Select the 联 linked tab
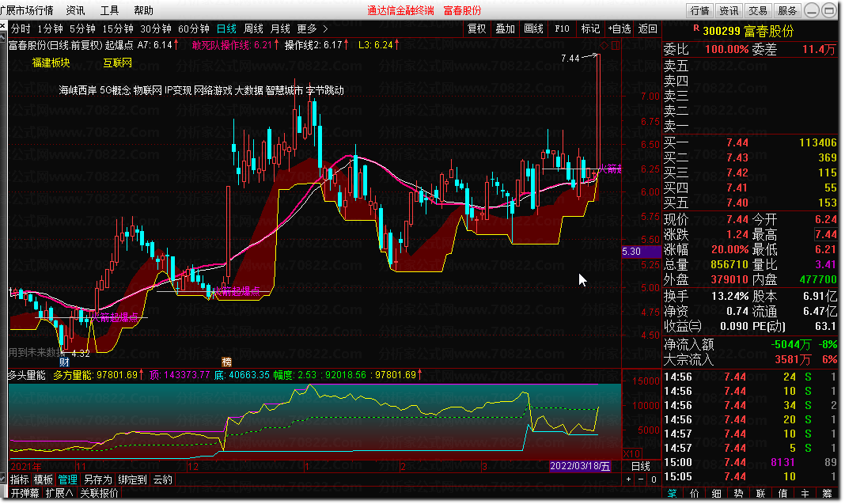 (760, 493)
